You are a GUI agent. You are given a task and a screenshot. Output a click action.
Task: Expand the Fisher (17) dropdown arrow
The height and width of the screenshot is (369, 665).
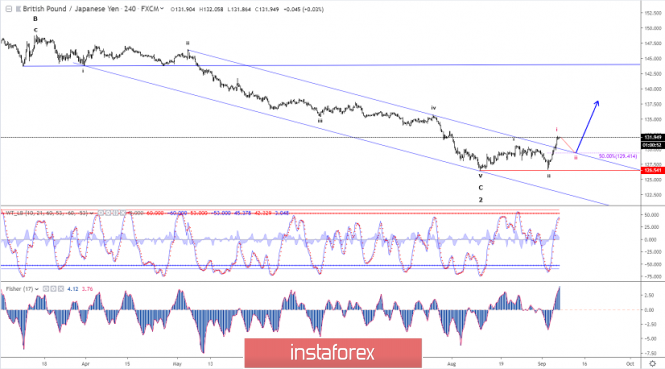point(37,289)
